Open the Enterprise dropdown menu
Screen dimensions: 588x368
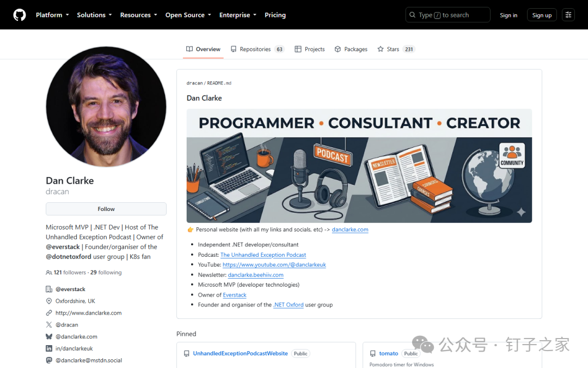point(238,15)
